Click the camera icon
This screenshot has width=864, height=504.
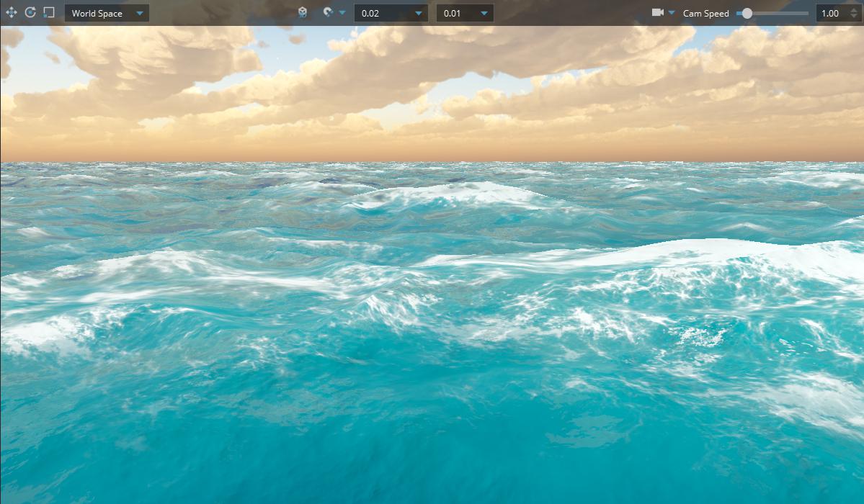click(x=657, y=13)
